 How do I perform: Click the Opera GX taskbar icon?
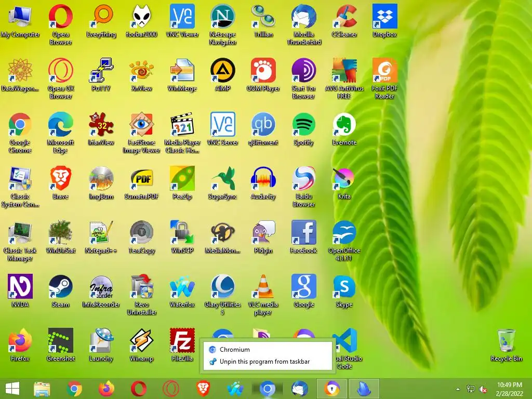[170, 389]
